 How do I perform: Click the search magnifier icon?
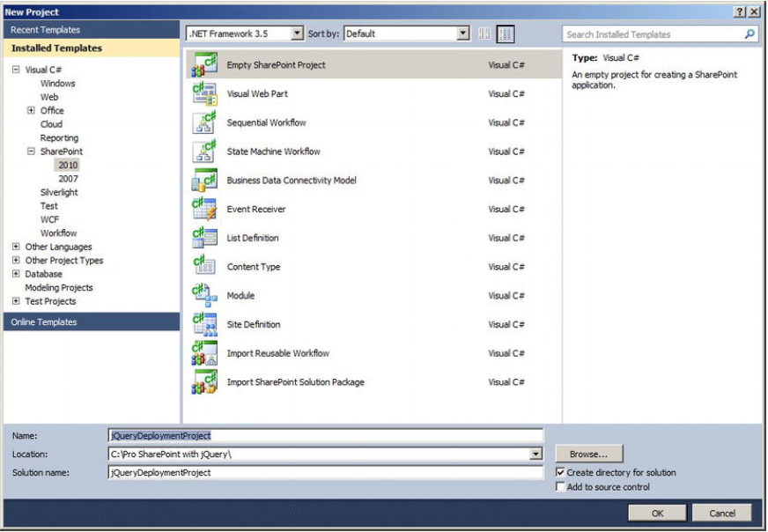(750, 34)
